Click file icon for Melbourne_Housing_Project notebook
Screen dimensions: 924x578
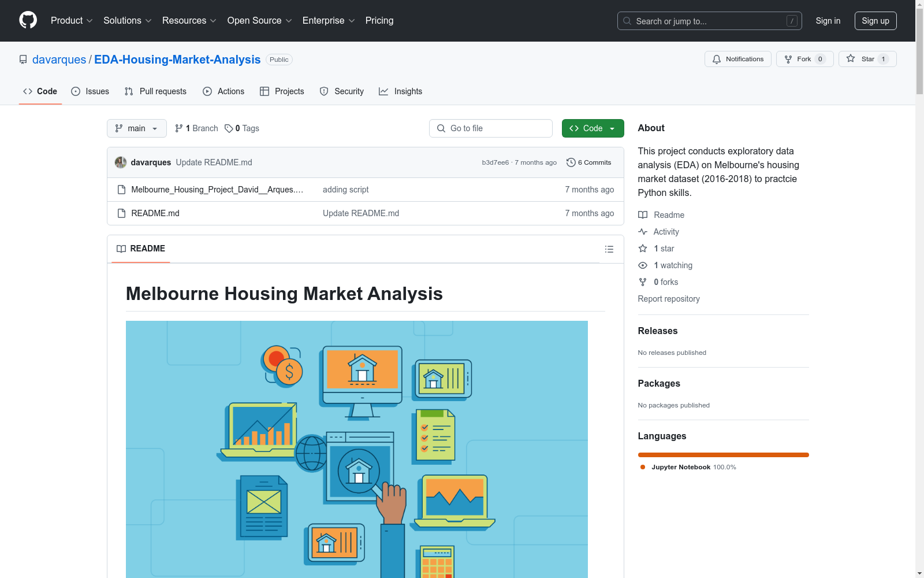pos(121,190)
